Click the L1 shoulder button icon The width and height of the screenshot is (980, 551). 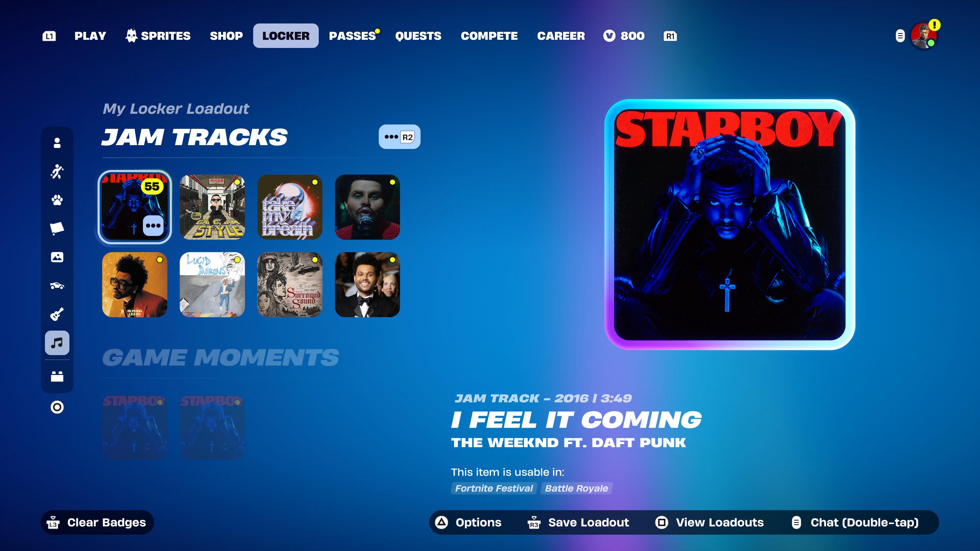[x=49, y=36]
